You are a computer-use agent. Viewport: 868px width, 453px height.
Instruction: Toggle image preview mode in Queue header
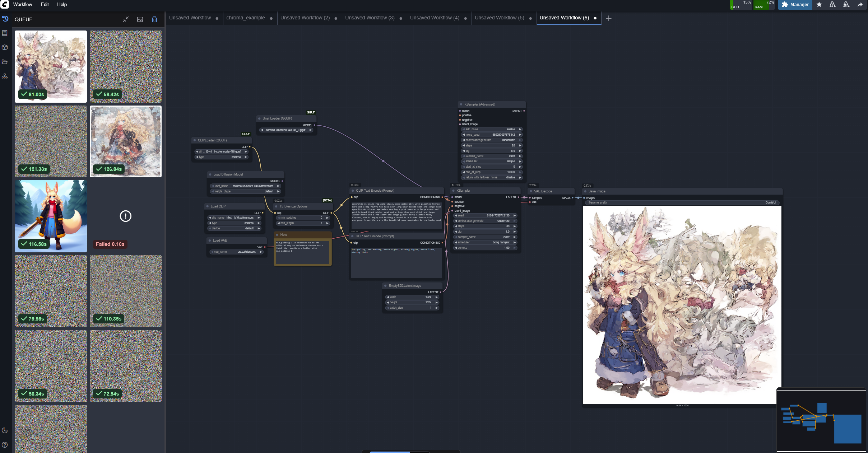(x=140, y=19)
